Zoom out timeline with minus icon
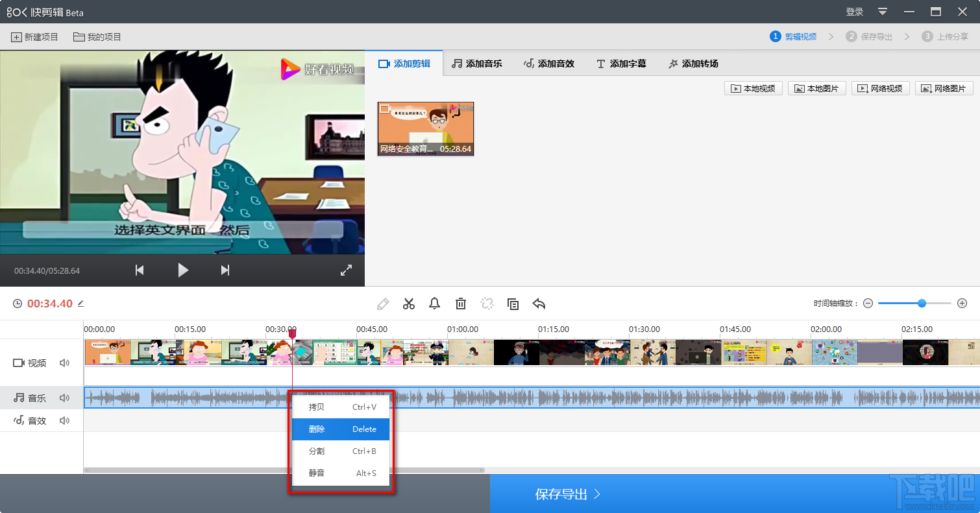Image resolution: width=980 pixels, height=513 pixels. (x=868, y=304)
